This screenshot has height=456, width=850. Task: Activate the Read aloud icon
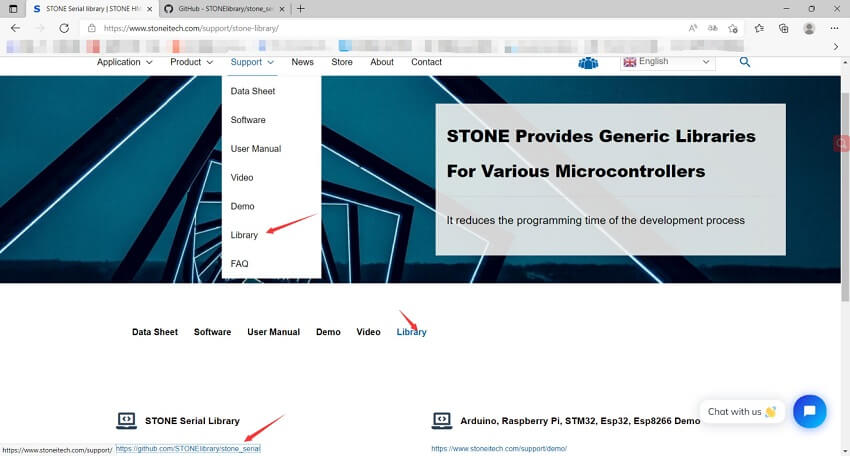[x=693, y=28]
